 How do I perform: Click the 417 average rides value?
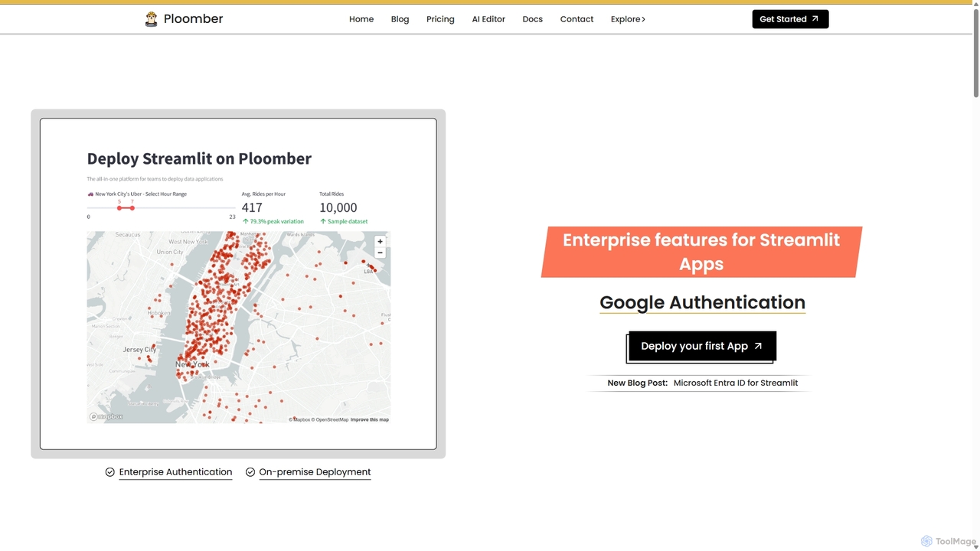tap(252, 207)
